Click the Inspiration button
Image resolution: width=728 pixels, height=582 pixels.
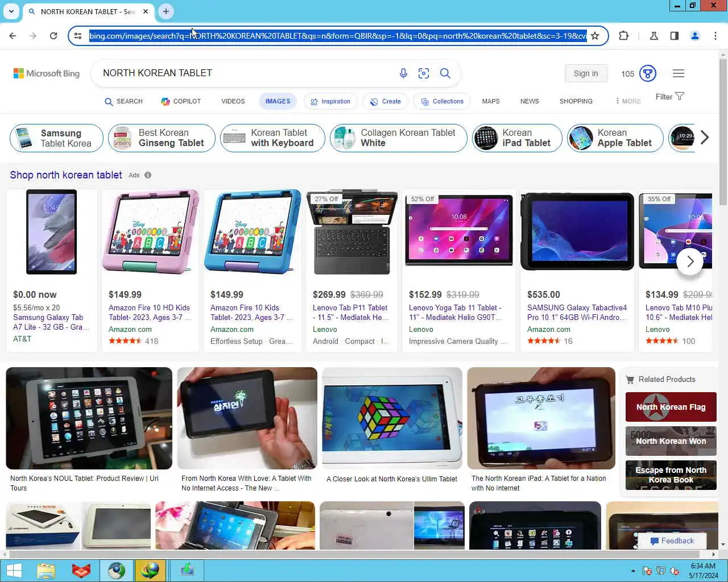point(330,101)
